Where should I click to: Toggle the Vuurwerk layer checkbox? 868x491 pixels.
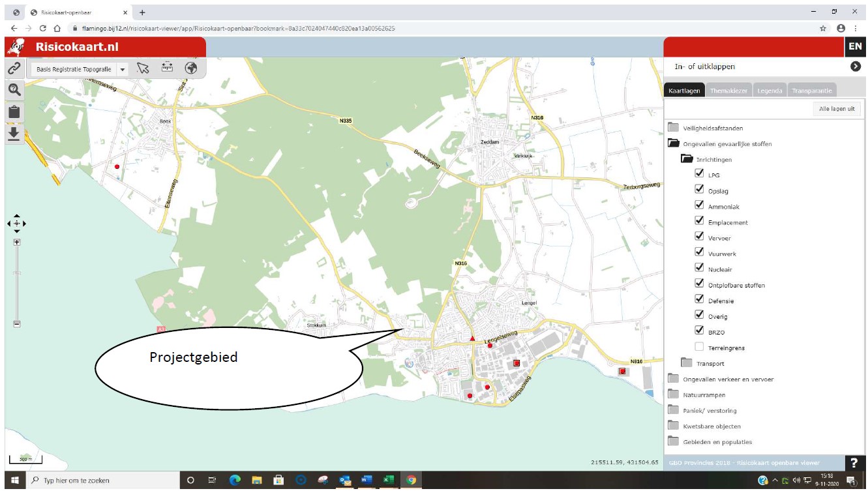(700, 252)
